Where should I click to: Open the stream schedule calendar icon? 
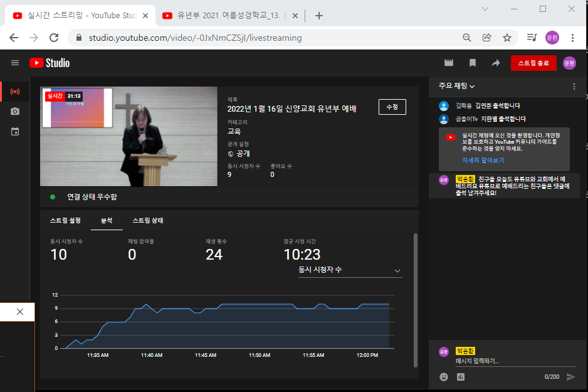tap(14, 131)
